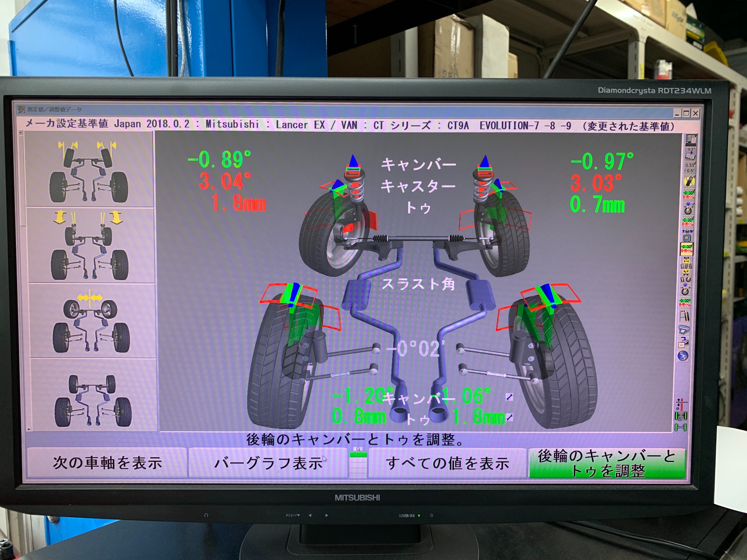The height and width of the screenshot is (560, 747).
Task: Click the printer icon
Action: (x=684, y=329)
